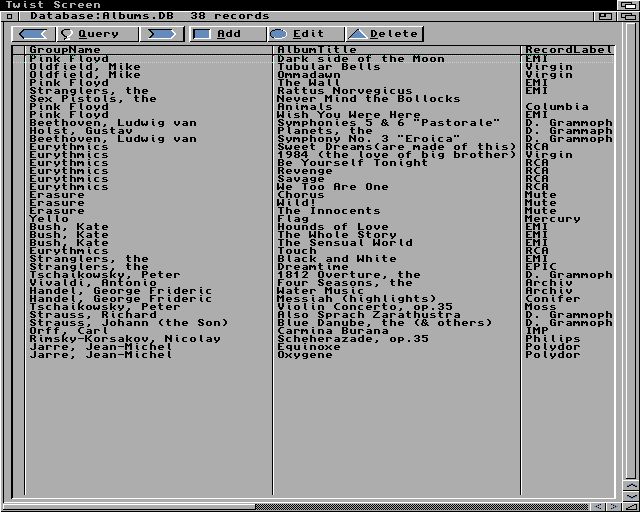Click the screen depth gadget on Twist Screen bar
The image size is (640, 512).
(628, 5)
